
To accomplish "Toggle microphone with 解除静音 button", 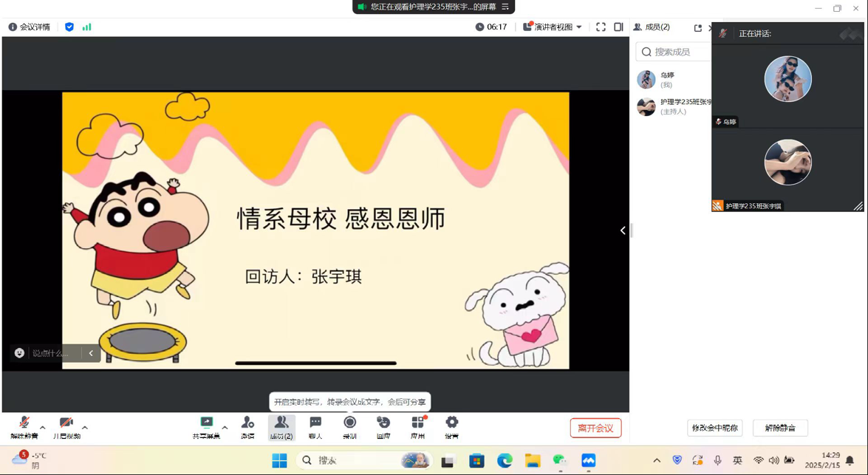I will click(x=24, y=426).
